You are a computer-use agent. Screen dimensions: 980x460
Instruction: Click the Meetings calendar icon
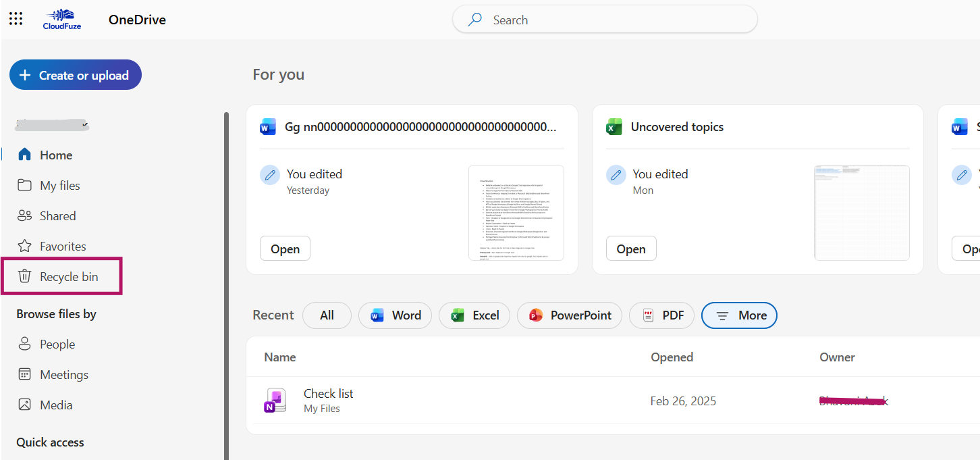pos(24,374)
